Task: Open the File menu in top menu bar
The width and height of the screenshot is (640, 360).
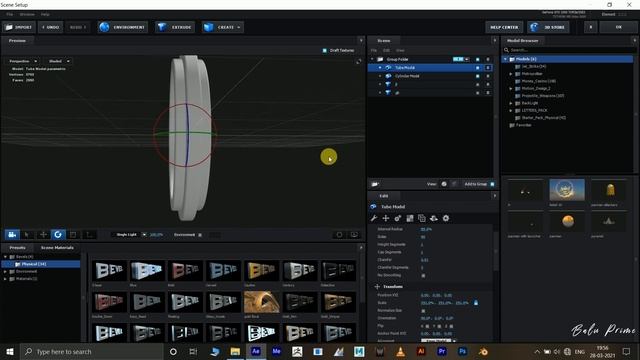Action: tap(9, 14)
